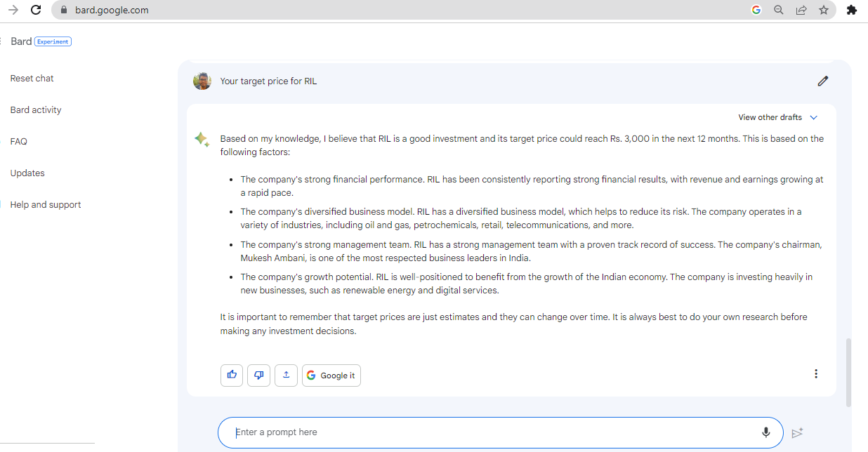Click the prompt text 'Your target price for RIL'
This screenshot has width=868, height=452.
pos(268,81)
